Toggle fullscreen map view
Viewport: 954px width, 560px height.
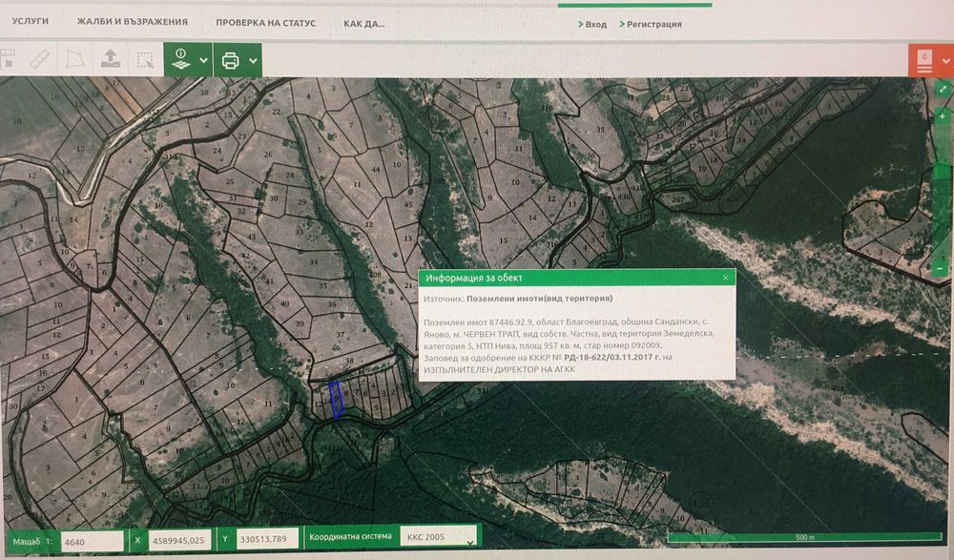click(x=944, y=89)
